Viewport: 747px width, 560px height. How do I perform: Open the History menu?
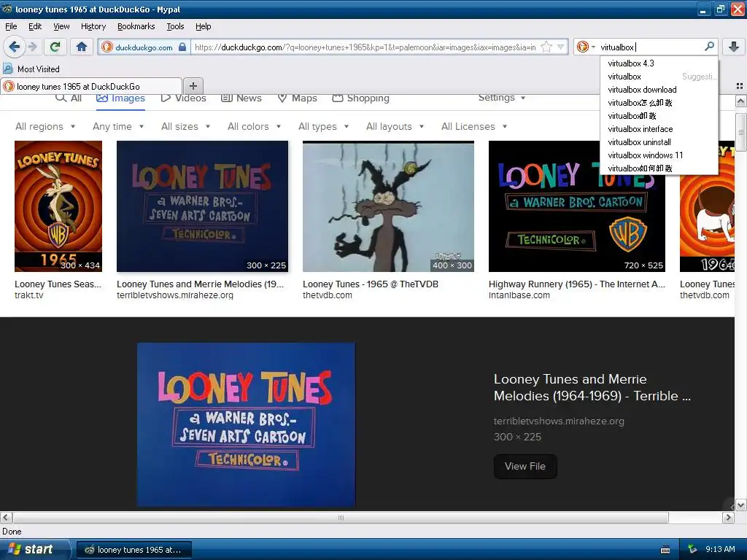93,26
